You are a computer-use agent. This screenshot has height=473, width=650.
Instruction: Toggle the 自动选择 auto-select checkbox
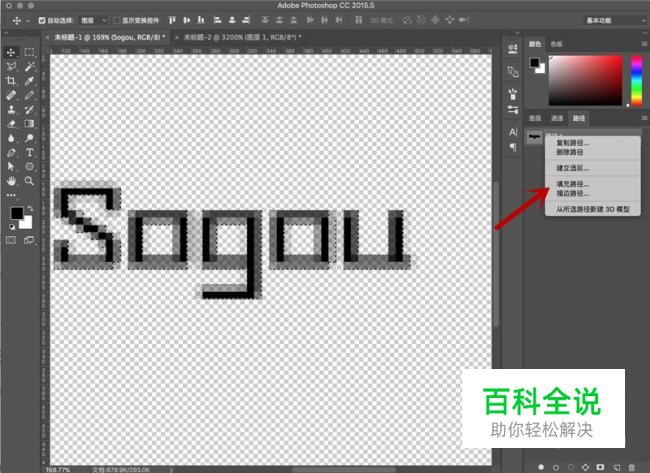pyautogui.click(x=42, y=20)
